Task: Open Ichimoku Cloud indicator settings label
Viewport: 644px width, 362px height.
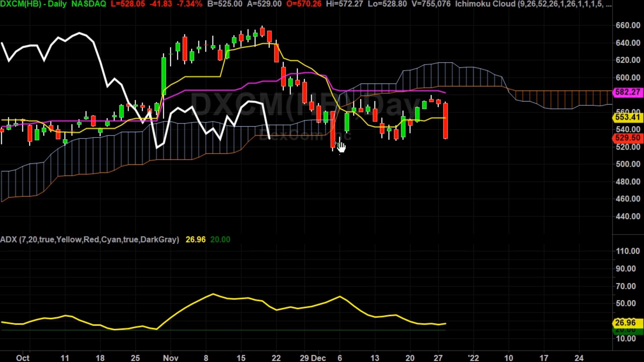Action: click(x=533, y=4)
